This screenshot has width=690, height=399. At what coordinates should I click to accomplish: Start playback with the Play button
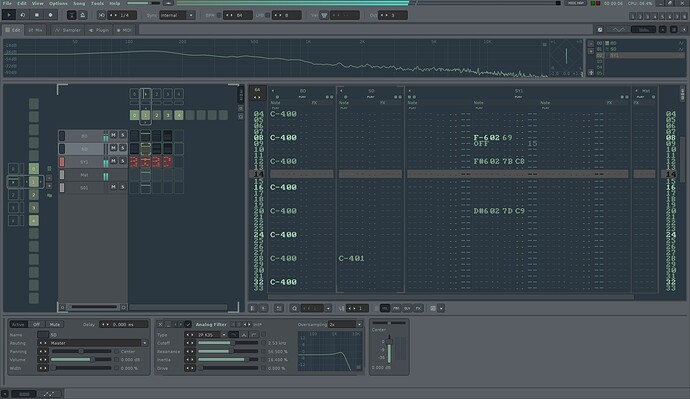click(x=9, y=15)
